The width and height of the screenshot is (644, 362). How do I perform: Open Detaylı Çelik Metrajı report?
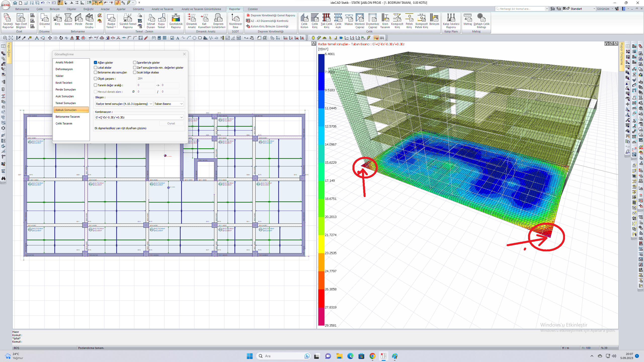(481, 21)
